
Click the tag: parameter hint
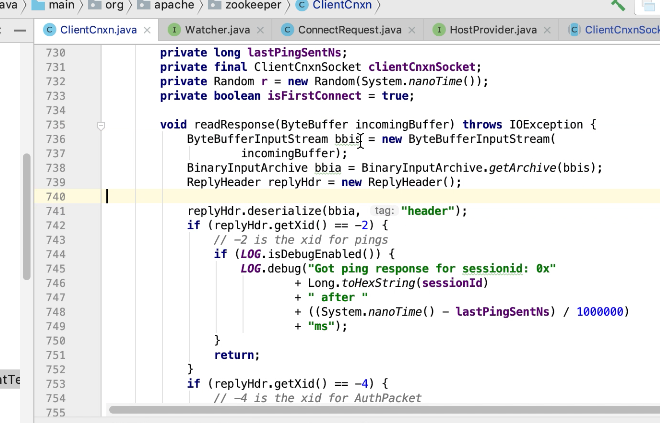click(384, 211)
